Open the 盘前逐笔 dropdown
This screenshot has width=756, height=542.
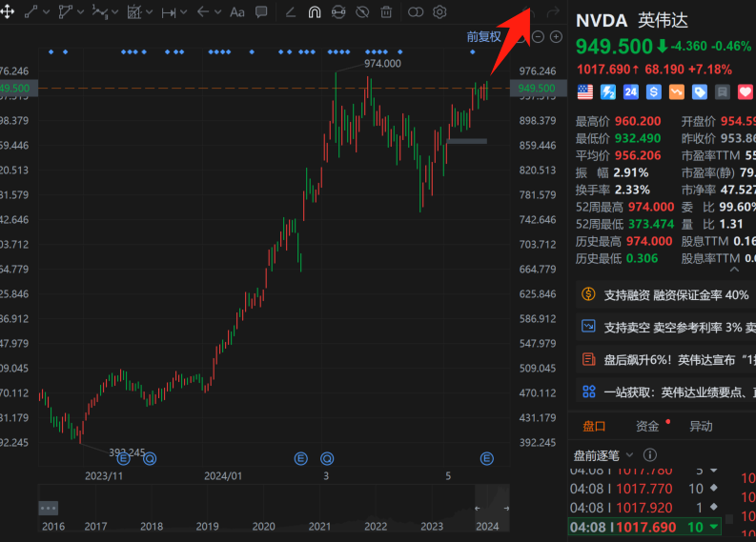tap(603, 455)
